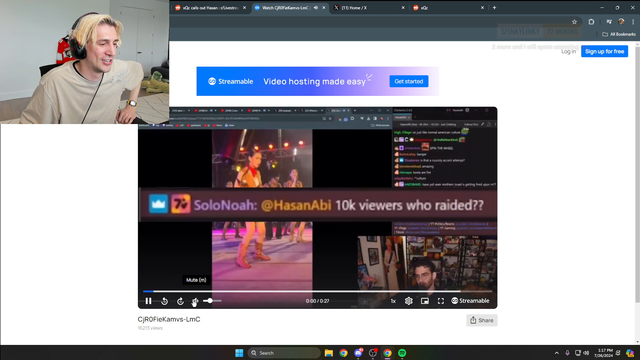Open the first Chrome icon in taskbar
This screenshot has height=360, width=640.
[x=343, y=353]
